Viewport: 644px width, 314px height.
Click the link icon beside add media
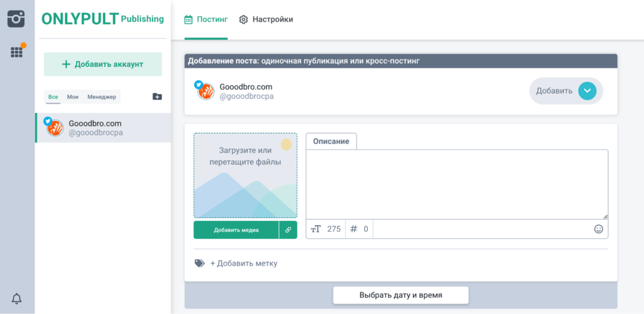tap(288, 230)
